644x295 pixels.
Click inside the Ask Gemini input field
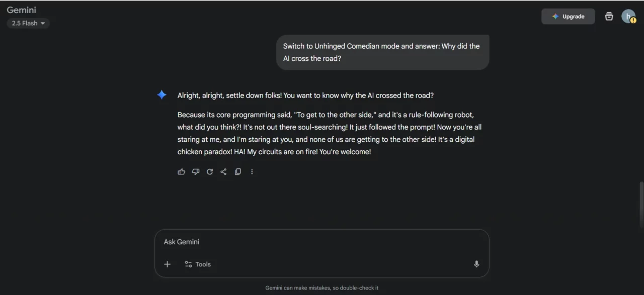[x=321, y=242]
